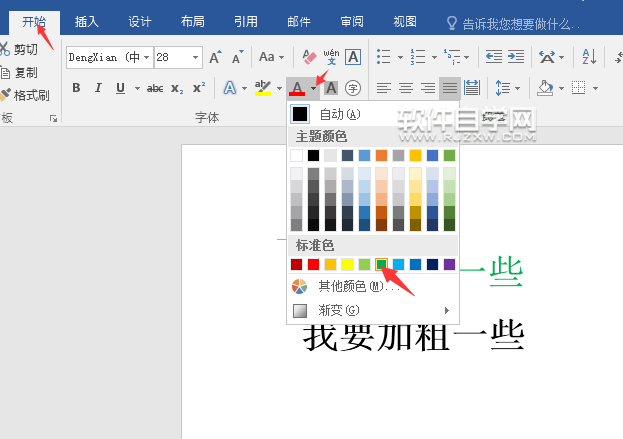Apply Character Shading icon
Viewport: 623px width, 439px height.
coord(331,88)
